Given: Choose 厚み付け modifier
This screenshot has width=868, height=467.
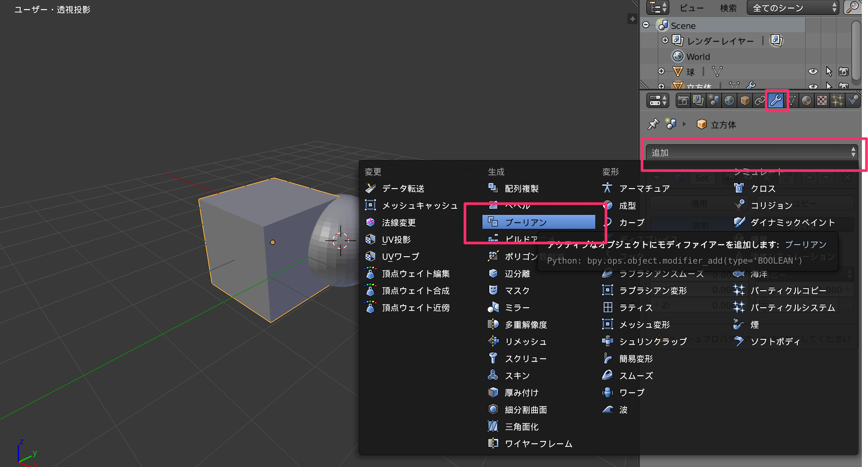Looking at the screenshot, I should point(539,393).
